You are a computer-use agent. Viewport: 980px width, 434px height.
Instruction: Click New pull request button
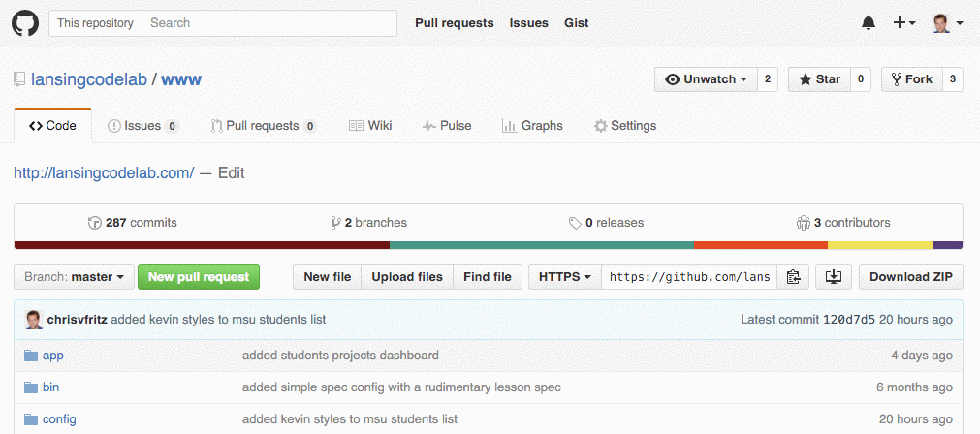[199, 277]
